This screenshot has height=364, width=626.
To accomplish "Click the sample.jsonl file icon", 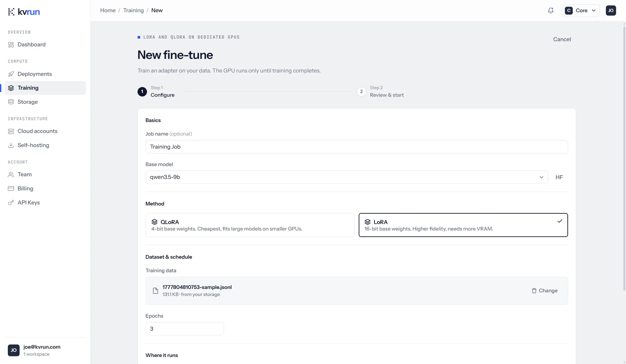I will point(155,291).
